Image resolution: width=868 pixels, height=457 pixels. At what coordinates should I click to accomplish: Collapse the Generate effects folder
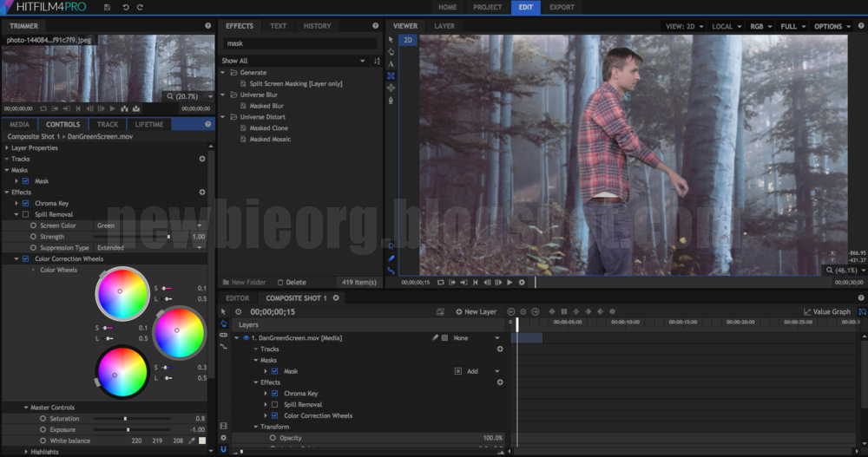pyautogui.click(x=223, y=73)
